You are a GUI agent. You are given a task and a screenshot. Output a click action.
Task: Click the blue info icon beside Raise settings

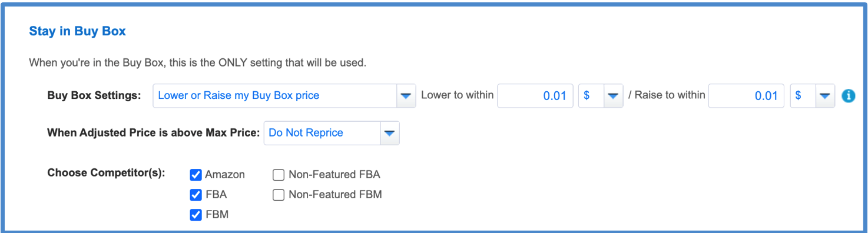click(848, 96)
